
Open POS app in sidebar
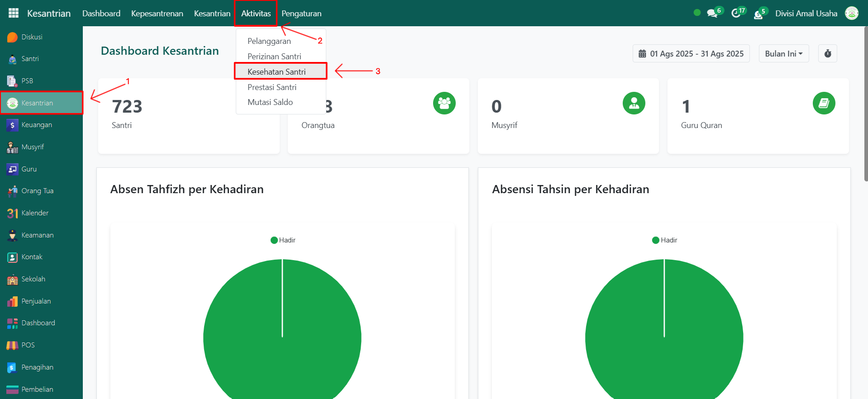(28, 345)
